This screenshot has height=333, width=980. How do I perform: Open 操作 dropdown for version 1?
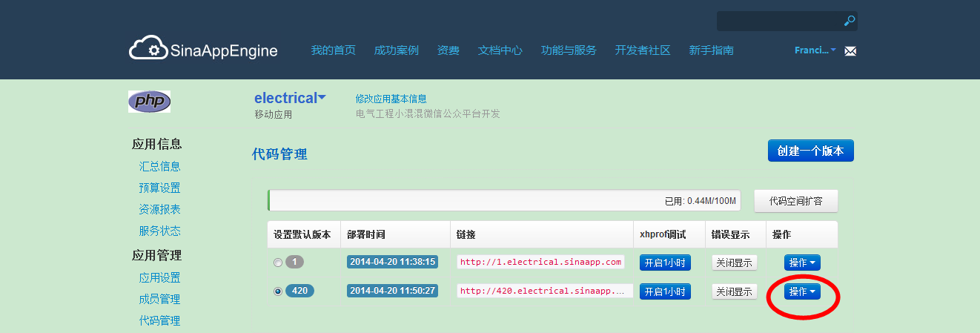803,263
